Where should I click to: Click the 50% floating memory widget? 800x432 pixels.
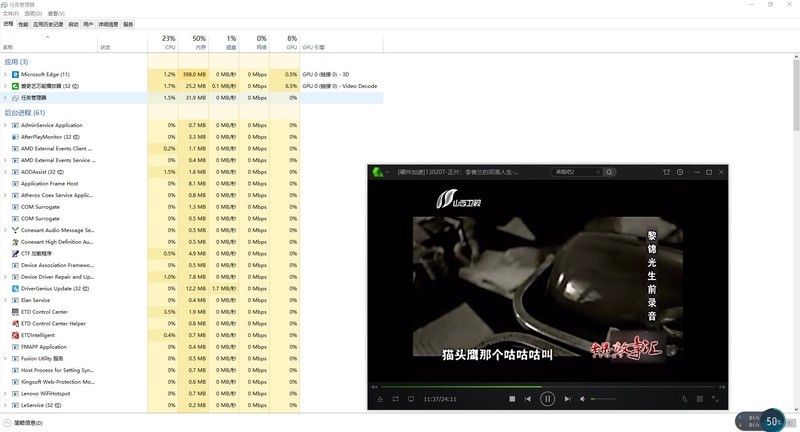click(x=773, y=421)
